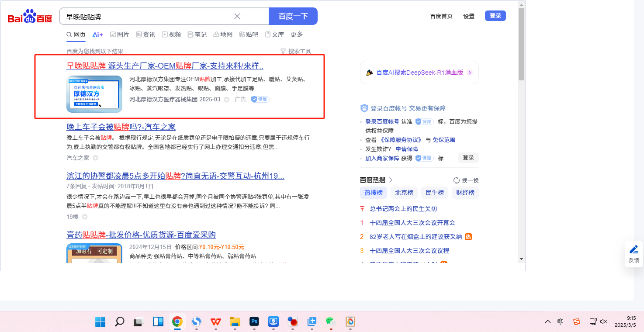Click the Baidu logo
This screenshot has height=332, width=644.
coord(30,17)
